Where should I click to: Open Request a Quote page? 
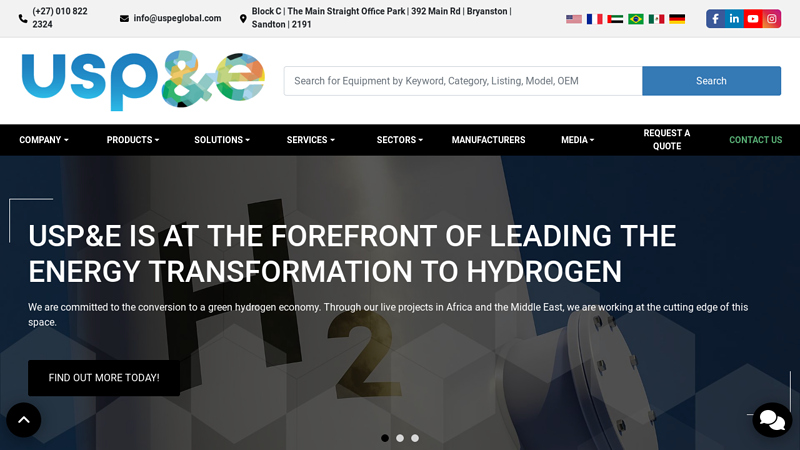pos(667,140)
